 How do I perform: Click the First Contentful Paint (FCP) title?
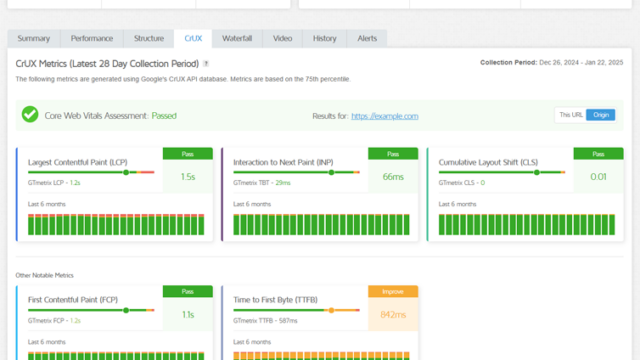tap(73, 300)
